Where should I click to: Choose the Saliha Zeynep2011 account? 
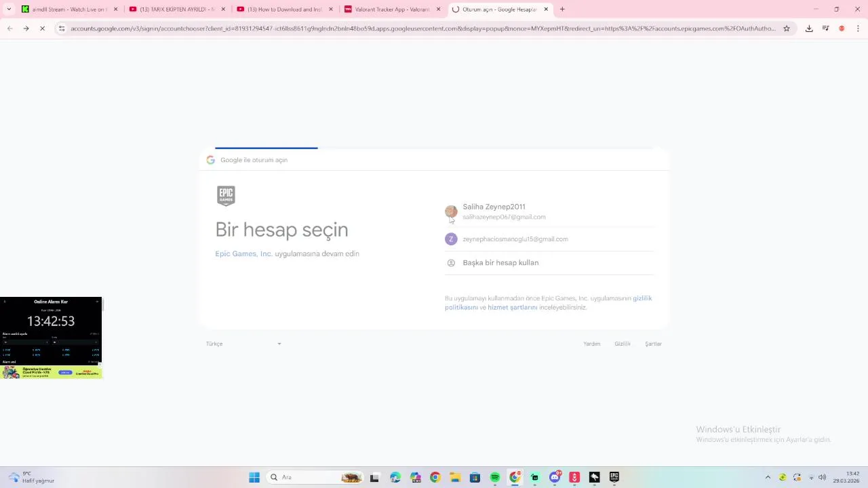point(549,211)
